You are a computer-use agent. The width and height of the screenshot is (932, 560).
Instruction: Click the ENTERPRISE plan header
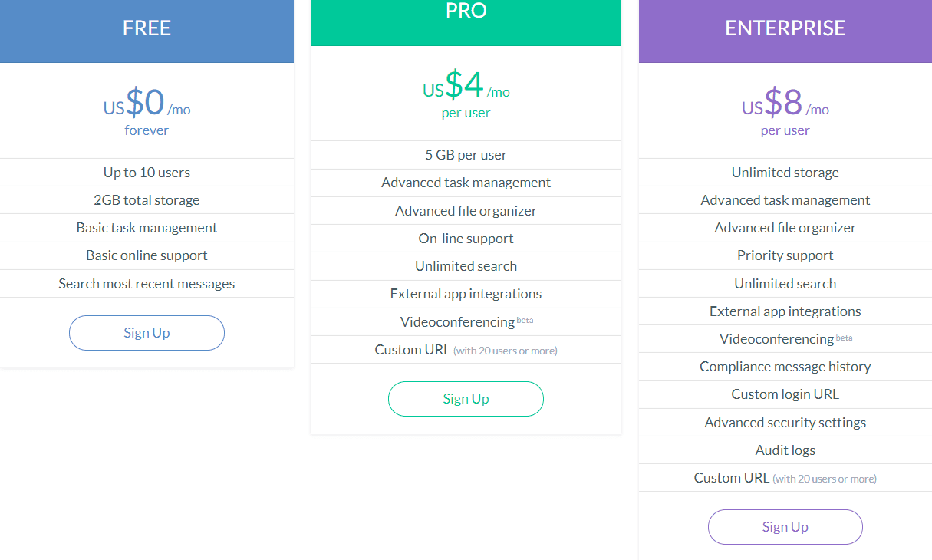tap(785, 28)
